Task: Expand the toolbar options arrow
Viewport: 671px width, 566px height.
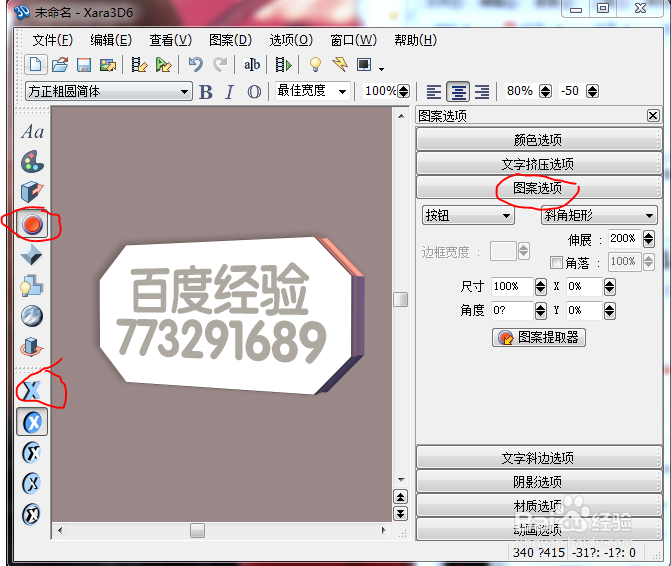Action: 381,68
